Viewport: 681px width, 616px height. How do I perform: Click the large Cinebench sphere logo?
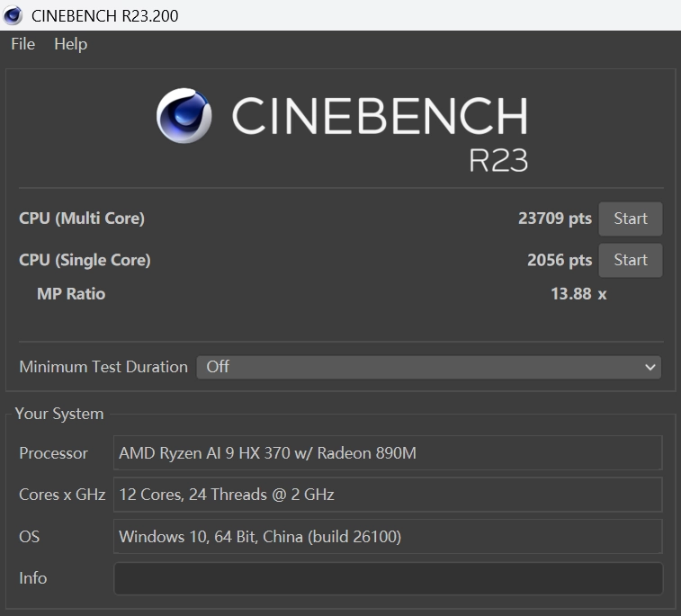tap(184, 116)
